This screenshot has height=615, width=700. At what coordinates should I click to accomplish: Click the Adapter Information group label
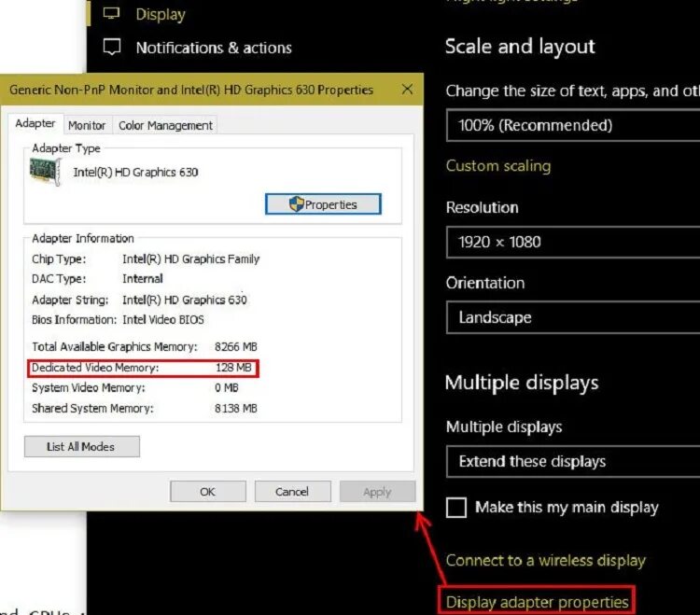pos(82,238)
